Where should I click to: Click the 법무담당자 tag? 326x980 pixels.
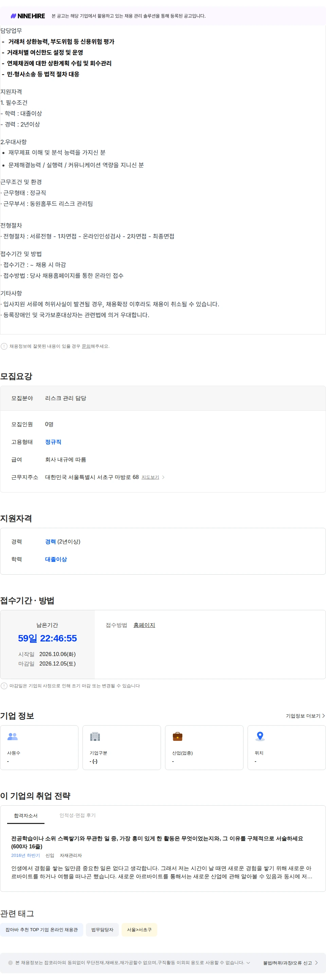(102, 929)
